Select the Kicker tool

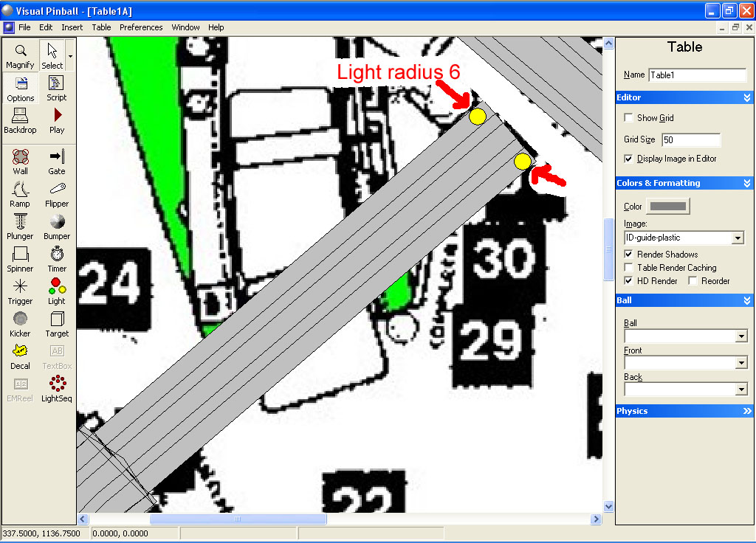pyautogui.click(x=21, y=324)
